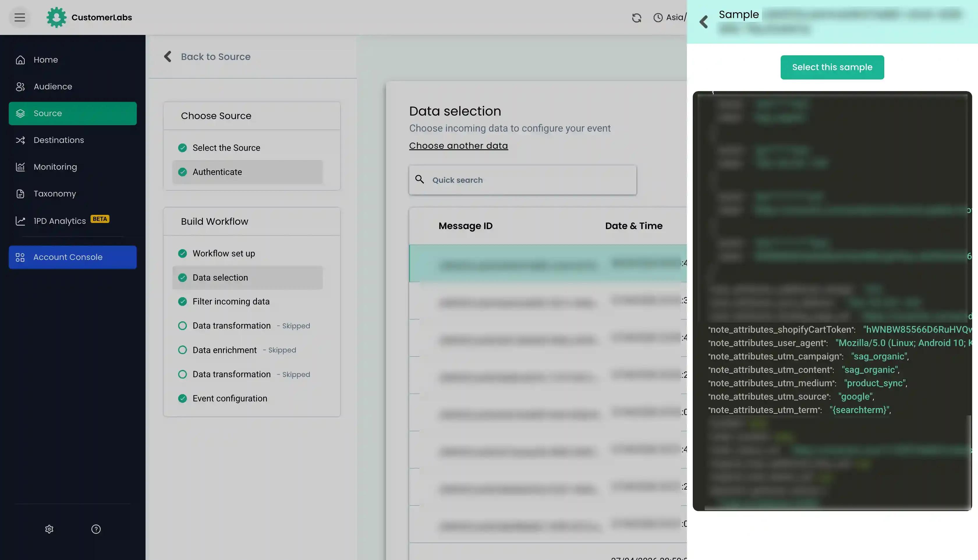Click the clock timezone icon

coord(658,18)
